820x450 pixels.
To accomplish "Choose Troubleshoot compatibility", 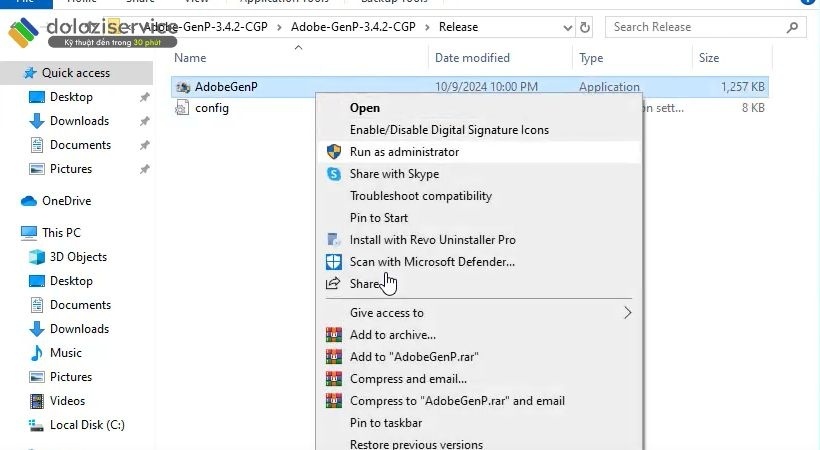I will pyautogui.click(x=421, y=196).
